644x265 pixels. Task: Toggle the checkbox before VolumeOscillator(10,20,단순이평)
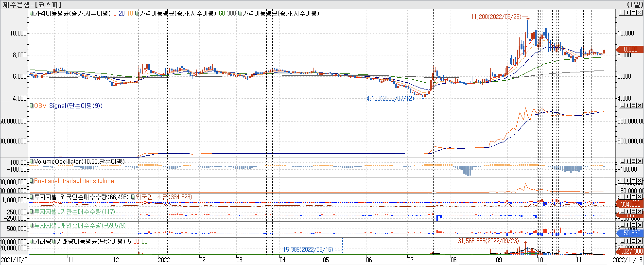[x=31, y=161]
